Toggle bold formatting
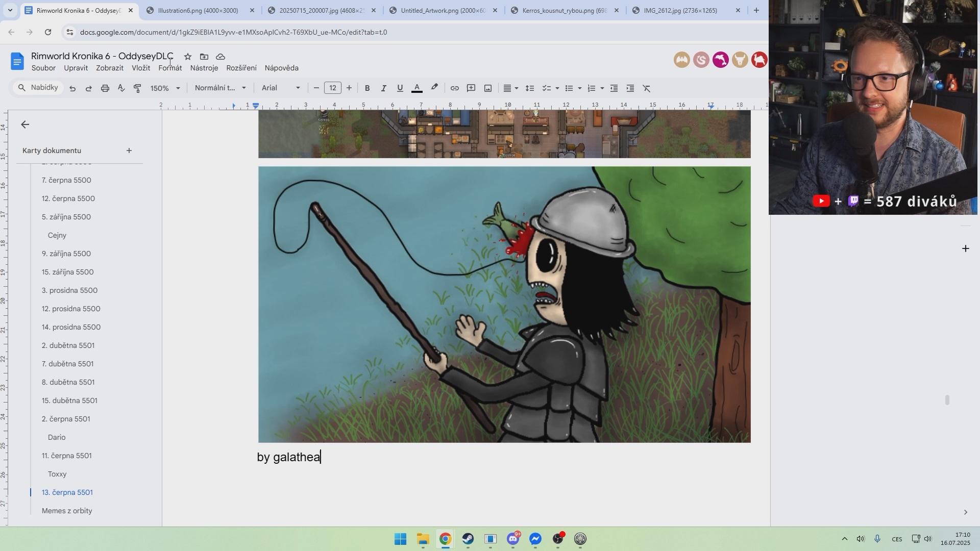980x551 pixels. click(367, 88)
